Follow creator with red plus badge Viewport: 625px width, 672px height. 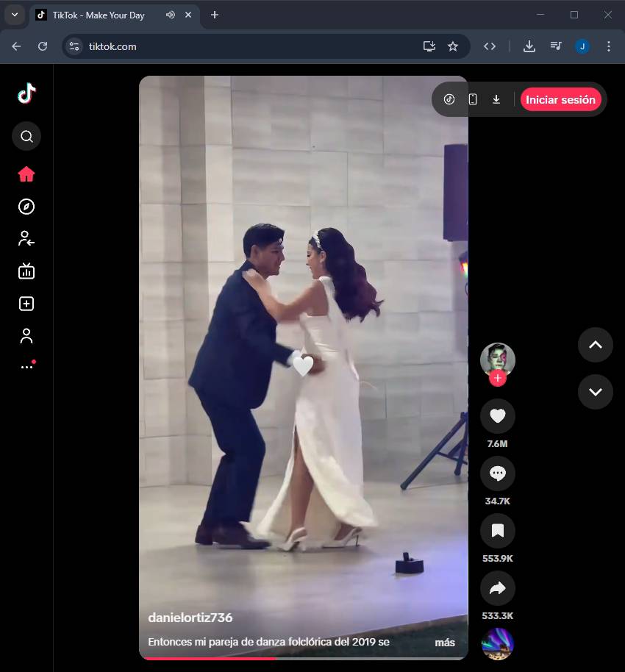(498, 379)
